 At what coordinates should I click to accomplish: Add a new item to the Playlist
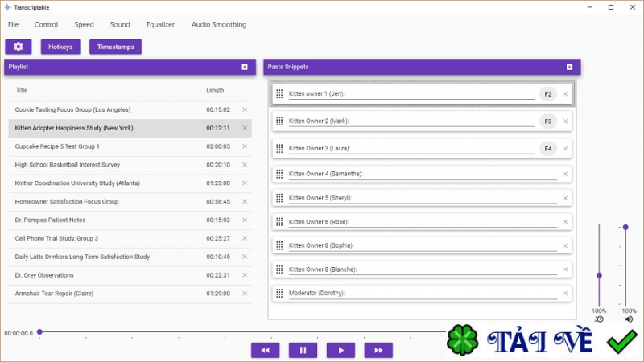click(245, 67)
